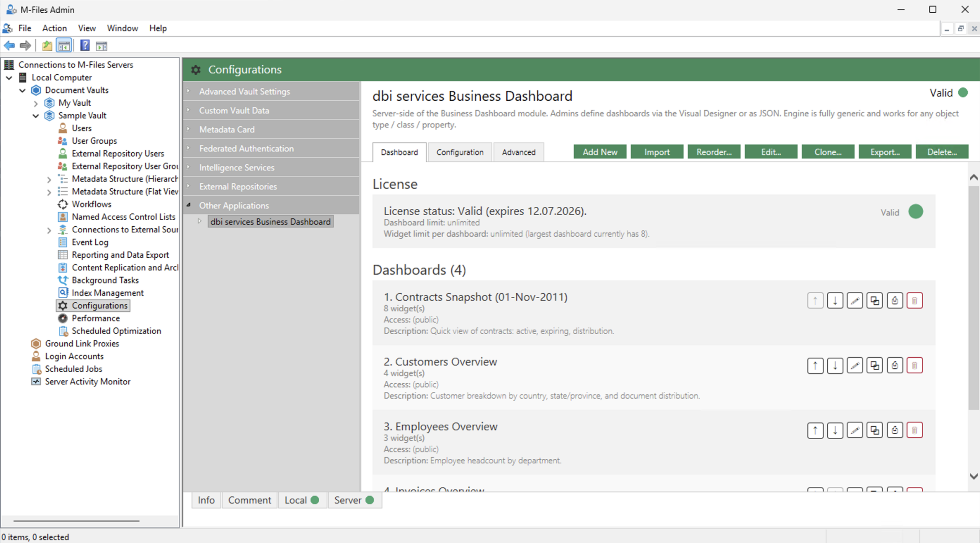Expand the My Vault node
The image size is (980, 543).
pyautogui.click(x=36, y=103)
